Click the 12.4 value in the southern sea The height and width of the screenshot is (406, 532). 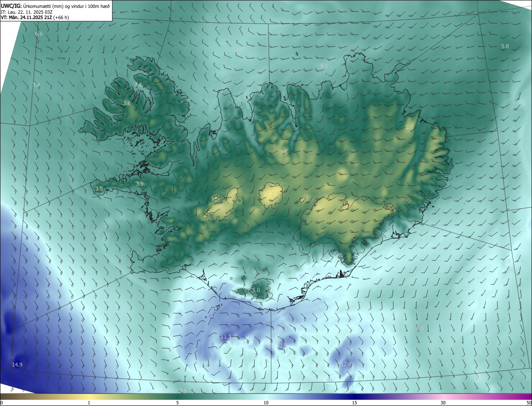[x=346, y=364]
